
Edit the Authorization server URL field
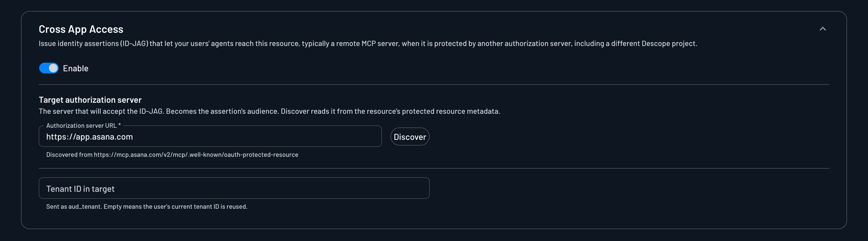pos(210,136)
